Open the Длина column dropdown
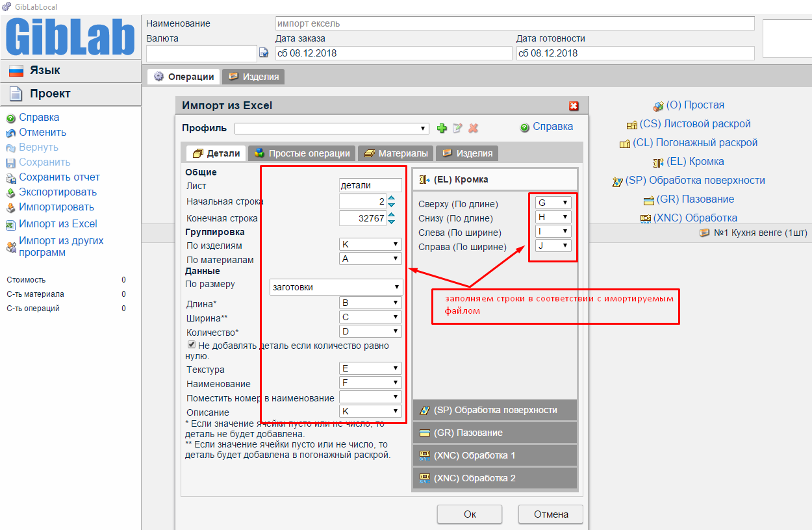Image resolution: width=812 pixels, height=530 pixels. (370, 303)
